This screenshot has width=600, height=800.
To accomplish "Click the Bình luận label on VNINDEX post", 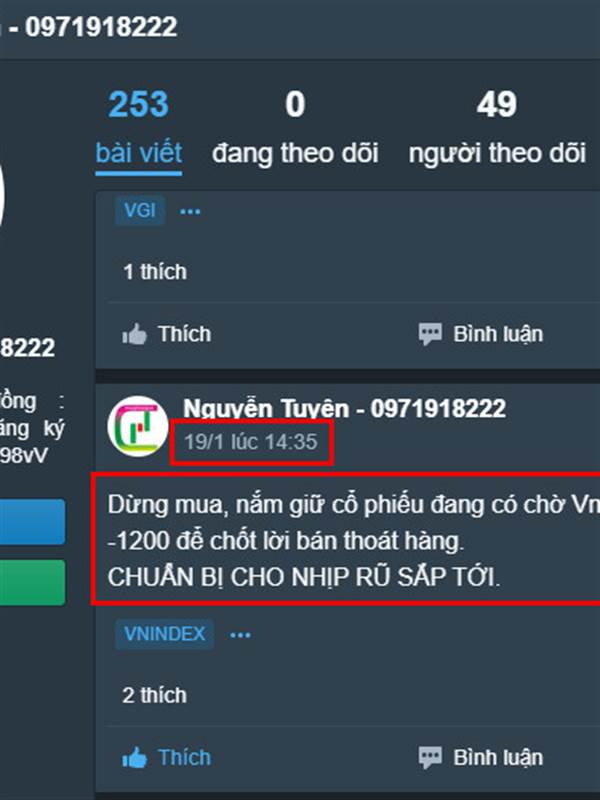I will point(498,758).
